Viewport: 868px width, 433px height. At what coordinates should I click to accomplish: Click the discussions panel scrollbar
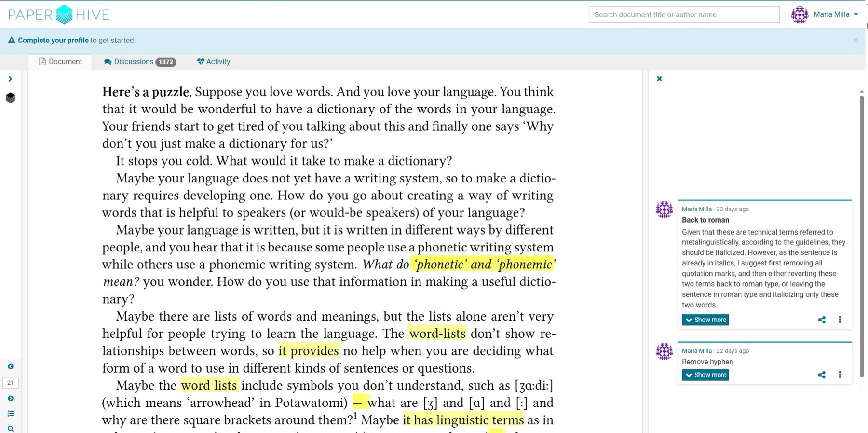point(862,237)
